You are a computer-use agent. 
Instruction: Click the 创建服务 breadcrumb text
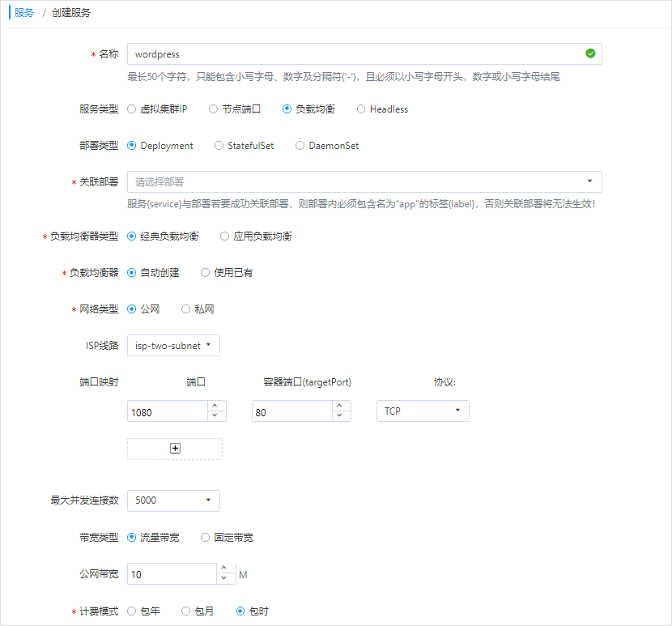coord(71,13)
